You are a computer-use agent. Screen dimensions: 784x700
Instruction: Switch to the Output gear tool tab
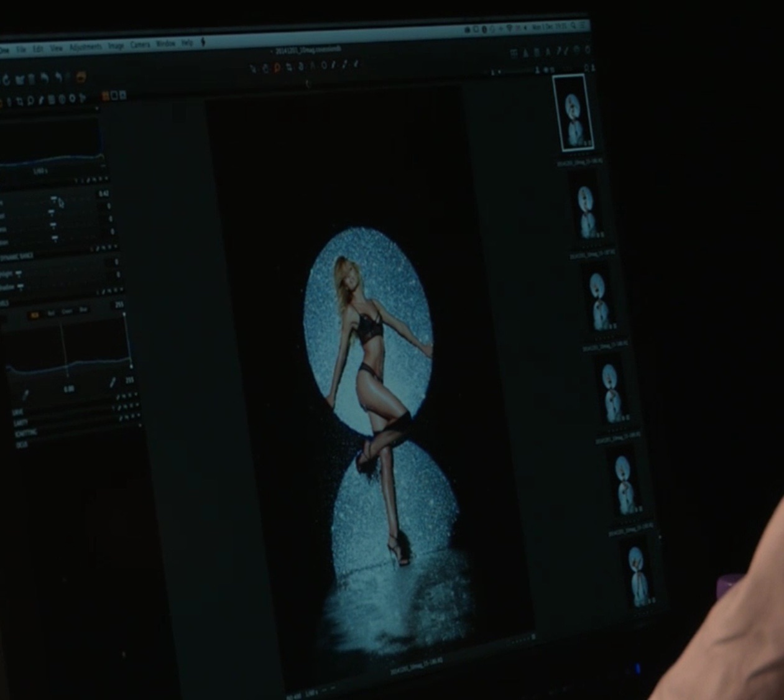(72, 98)
